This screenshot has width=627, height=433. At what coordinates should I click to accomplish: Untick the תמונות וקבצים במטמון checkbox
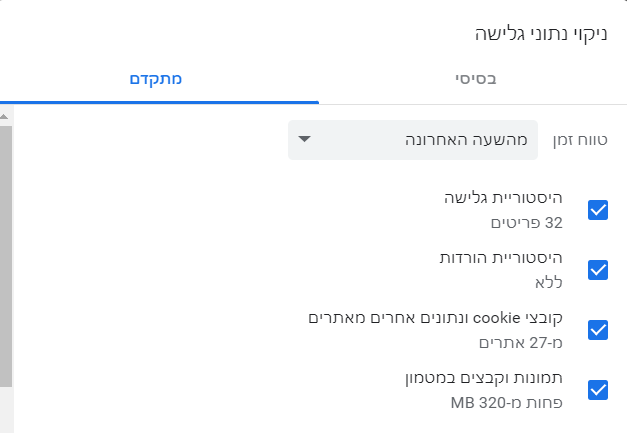pos(598,390)
